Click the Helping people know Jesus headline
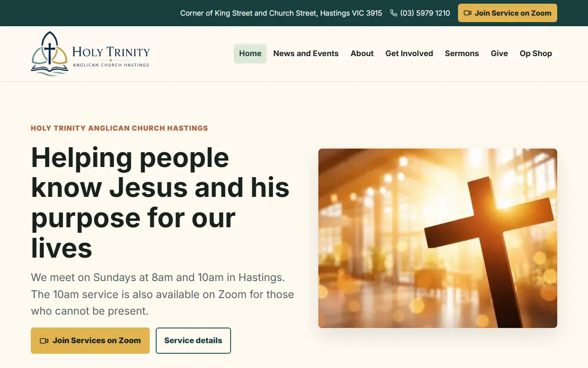 coord(161,202)
